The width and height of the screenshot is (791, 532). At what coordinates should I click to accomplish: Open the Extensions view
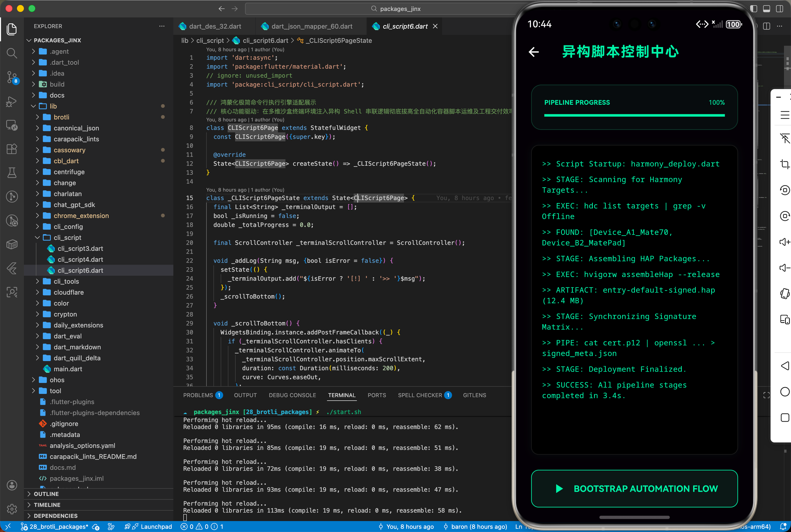[12, 149]
